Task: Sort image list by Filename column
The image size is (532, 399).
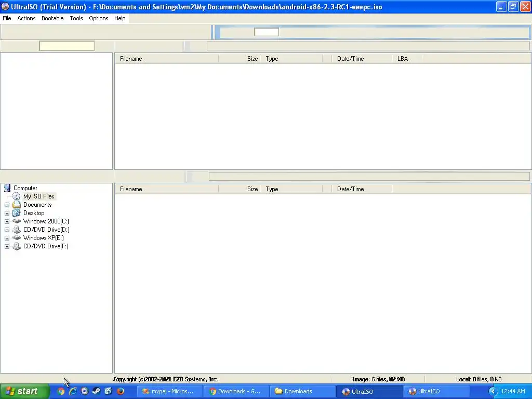Action: (167, 59)
